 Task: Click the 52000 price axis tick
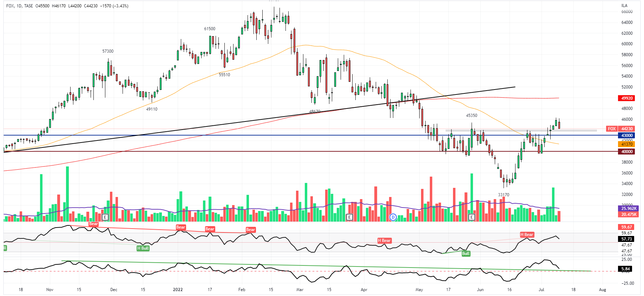coord(627,87)
